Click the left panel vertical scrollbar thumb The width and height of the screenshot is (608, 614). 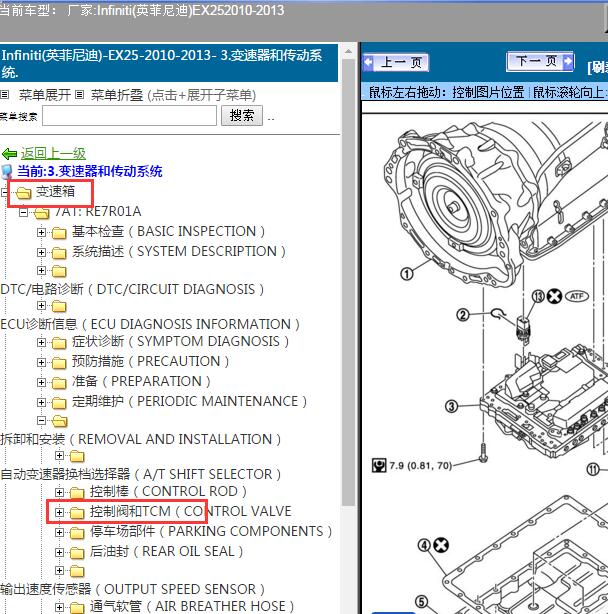point(348,282)
